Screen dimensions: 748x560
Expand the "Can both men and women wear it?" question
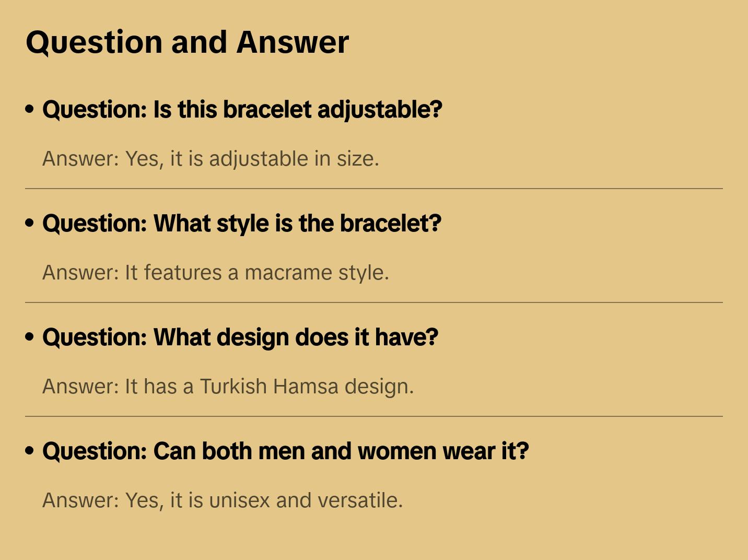286,451
